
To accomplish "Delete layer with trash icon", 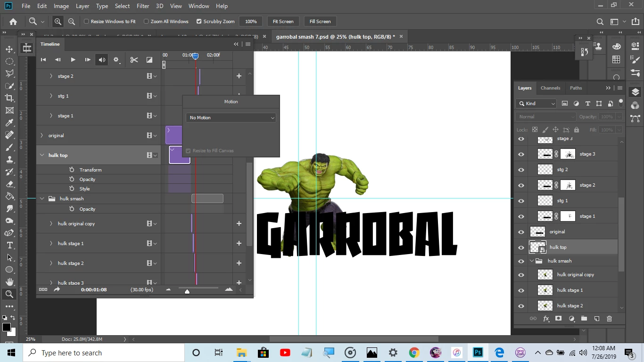I will [x=609, y=319].
